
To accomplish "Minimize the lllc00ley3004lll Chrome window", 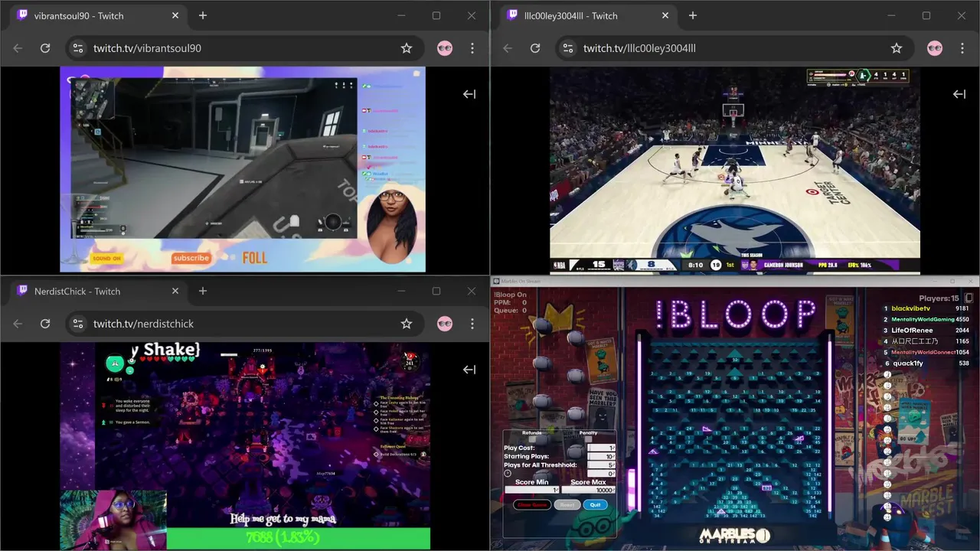I will [x=891, y=15].
